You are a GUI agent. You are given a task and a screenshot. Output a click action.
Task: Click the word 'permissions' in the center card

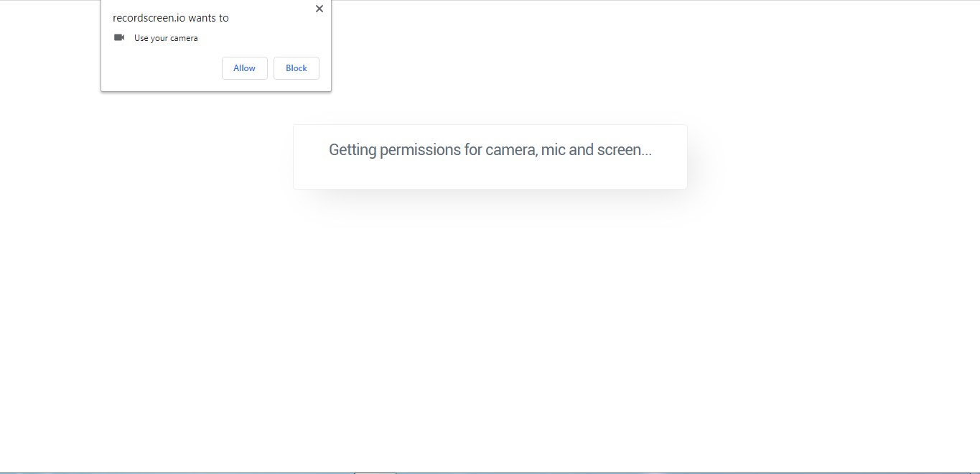click(x=420, y=150)
